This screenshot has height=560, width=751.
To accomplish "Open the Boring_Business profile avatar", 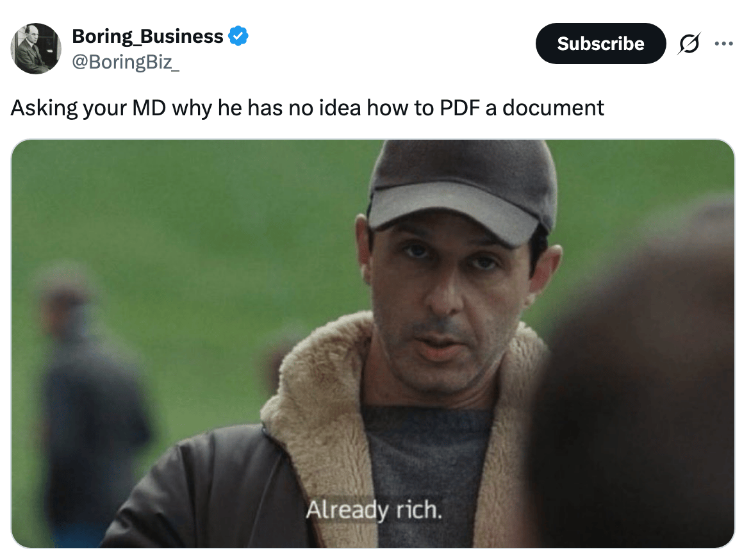I will [36, 49].
